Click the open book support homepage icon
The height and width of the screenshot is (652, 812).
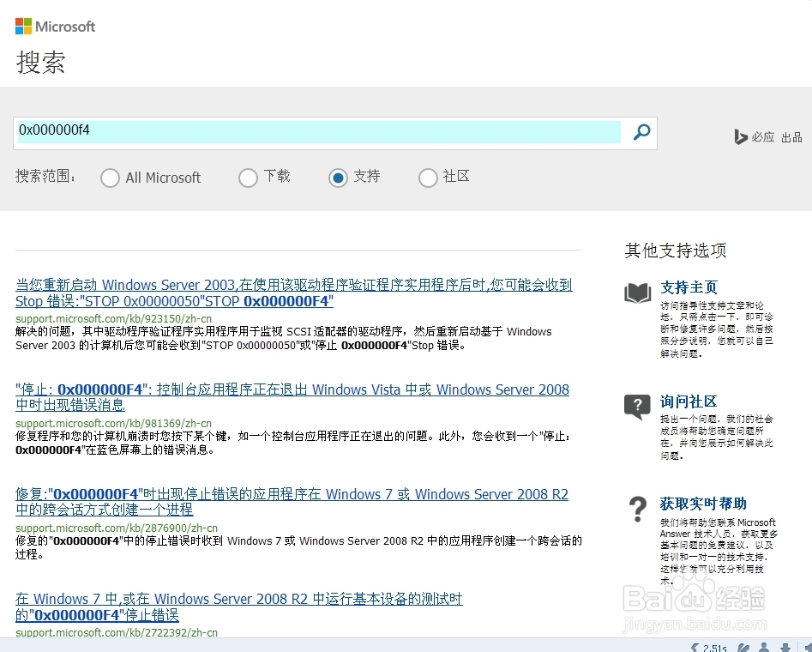637,293
